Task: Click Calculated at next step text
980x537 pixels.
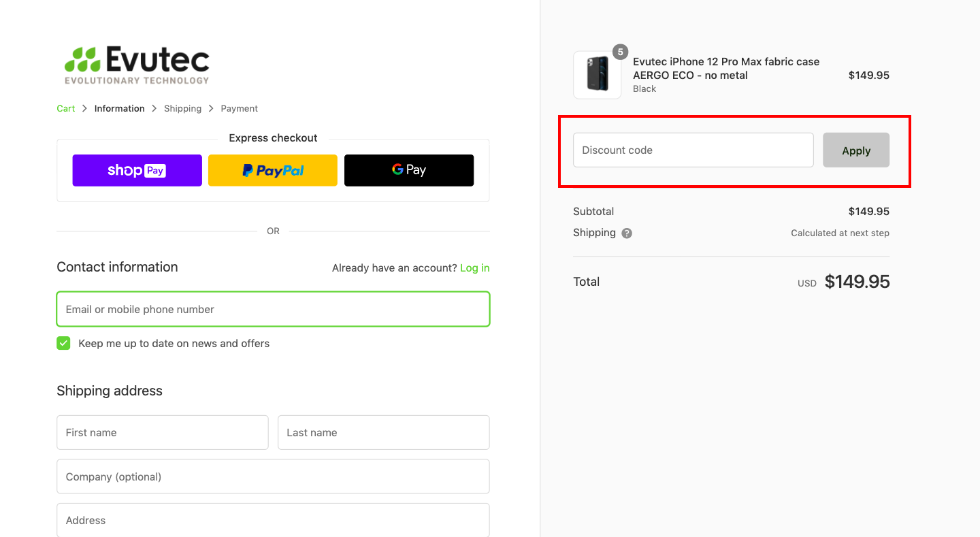Action: point(840,233)
